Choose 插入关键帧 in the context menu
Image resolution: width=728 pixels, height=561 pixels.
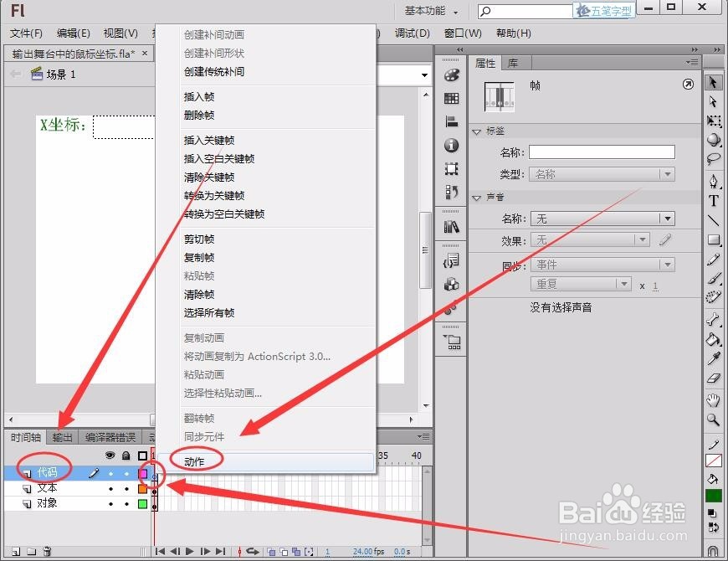tap(209, 141)
